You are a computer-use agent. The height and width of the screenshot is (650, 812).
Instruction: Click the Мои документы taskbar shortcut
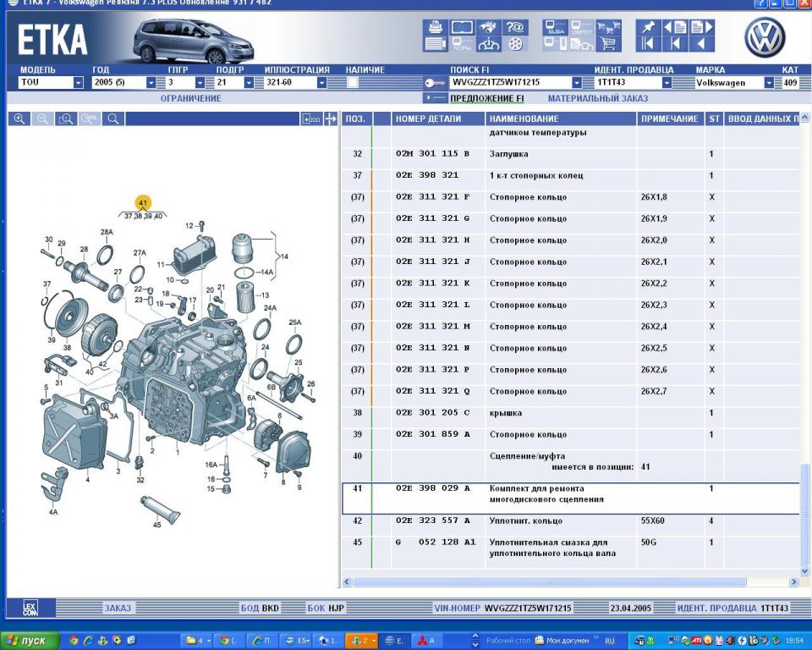(562, 641)
